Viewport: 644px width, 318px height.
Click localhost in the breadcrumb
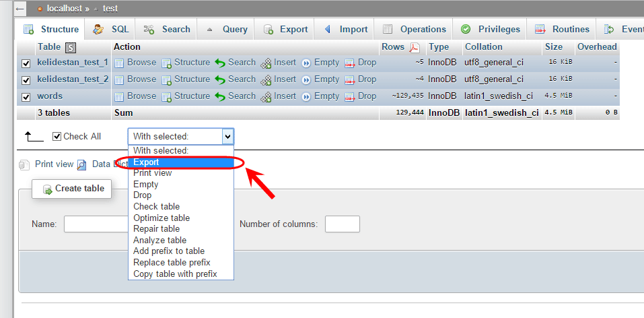tap(65, 9)
